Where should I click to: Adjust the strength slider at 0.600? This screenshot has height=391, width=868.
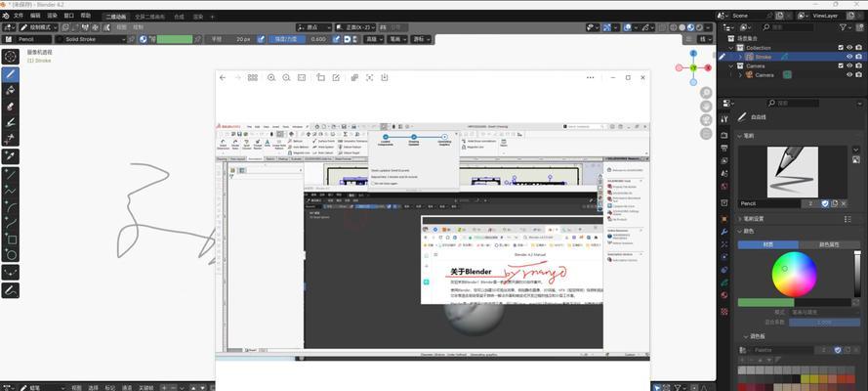pyautogui.click(x=302, y=39)
